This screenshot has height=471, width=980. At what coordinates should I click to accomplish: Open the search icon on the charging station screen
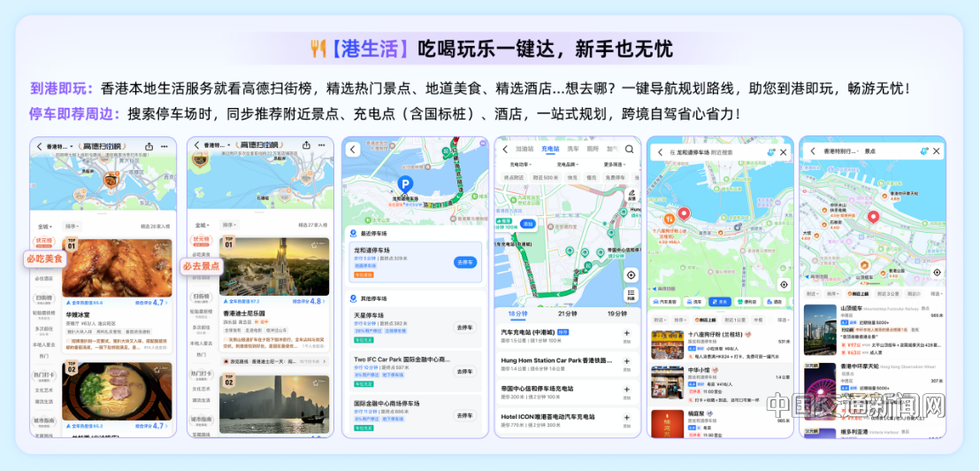tap(630, 150)
